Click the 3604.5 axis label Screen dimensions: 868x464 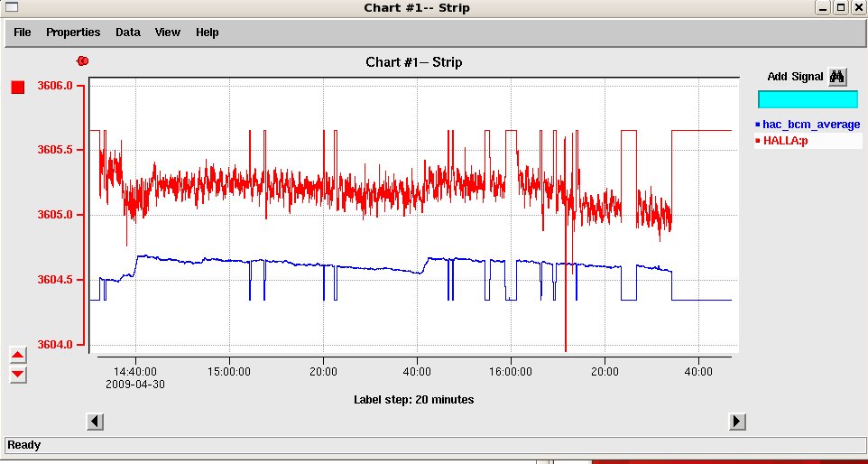(55, 280)
